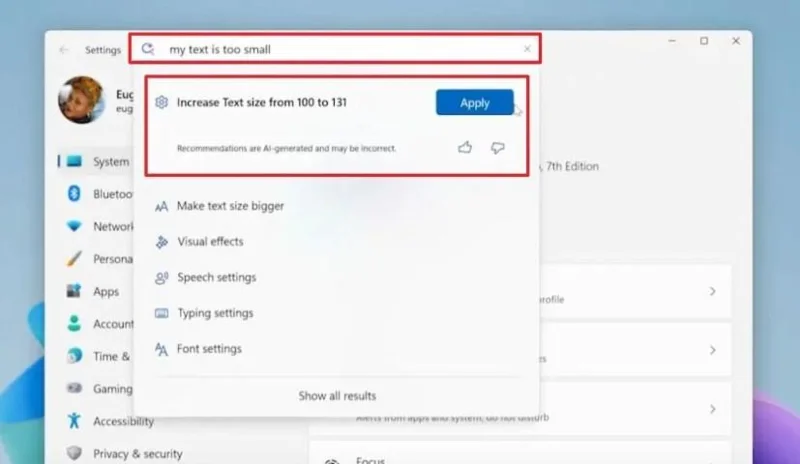Image resolution: width=800 pixels, height=464 pixels.
Task: Click the Accounts person icon
Action: coord(74,323)
